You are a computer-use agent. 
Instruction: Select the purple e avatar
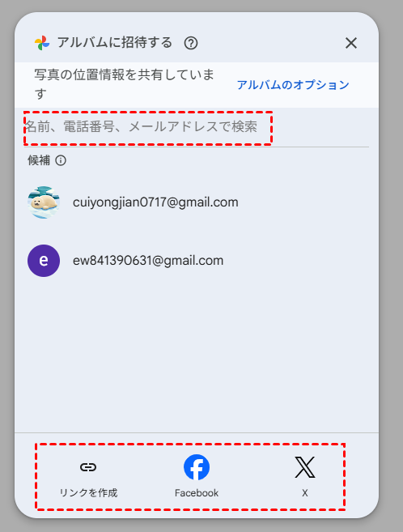pyautogui.click(x=44, y=261)
